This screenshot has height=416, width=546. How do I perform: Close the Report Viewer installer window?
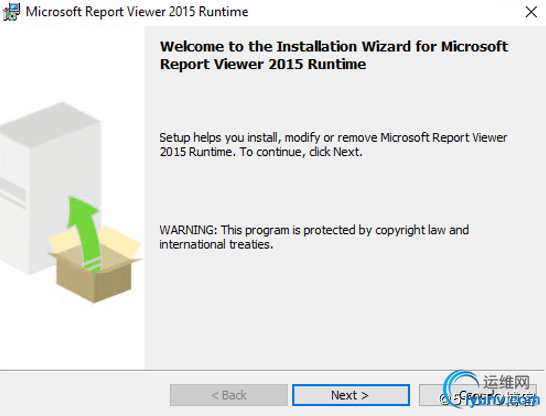531,12
